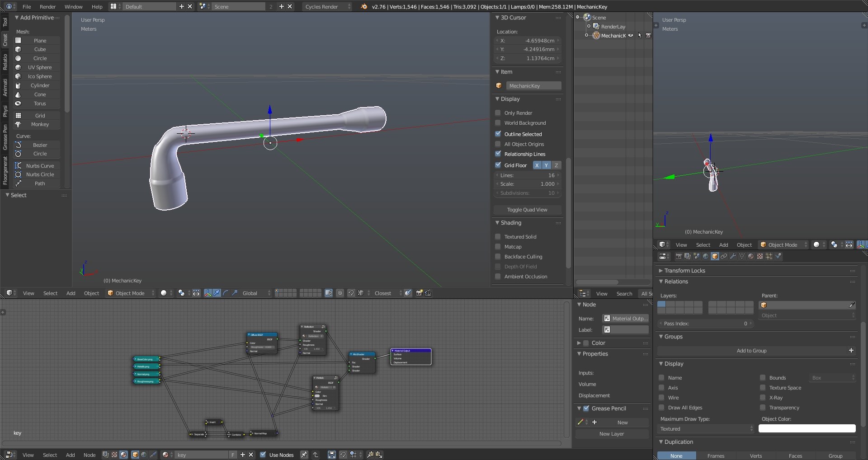Enable Backface Culling in Shading

point(498,257)
